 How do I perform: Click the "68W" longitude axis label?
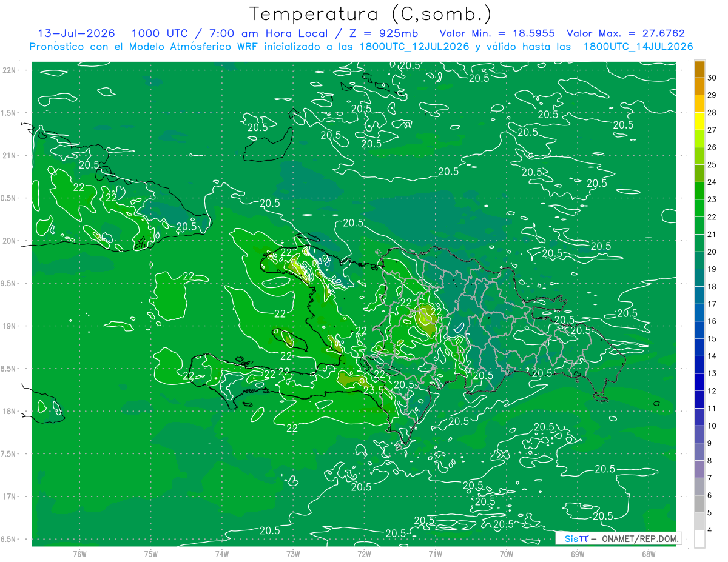click(649, 554)
